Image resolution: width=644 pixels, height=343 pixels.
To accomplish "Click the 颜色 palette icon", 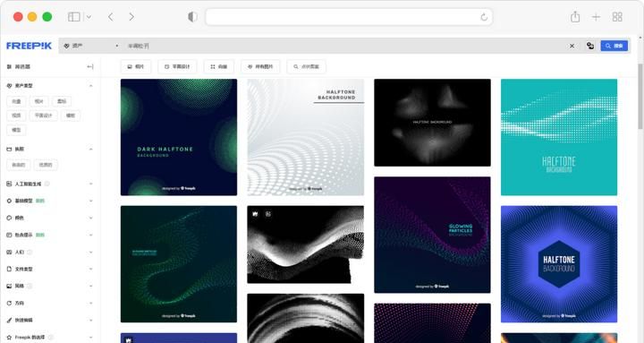I will point(9,218).
